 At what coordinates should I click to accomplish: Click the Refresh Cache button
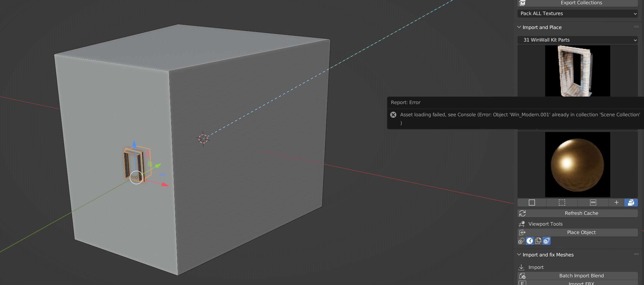pos(577,213)
